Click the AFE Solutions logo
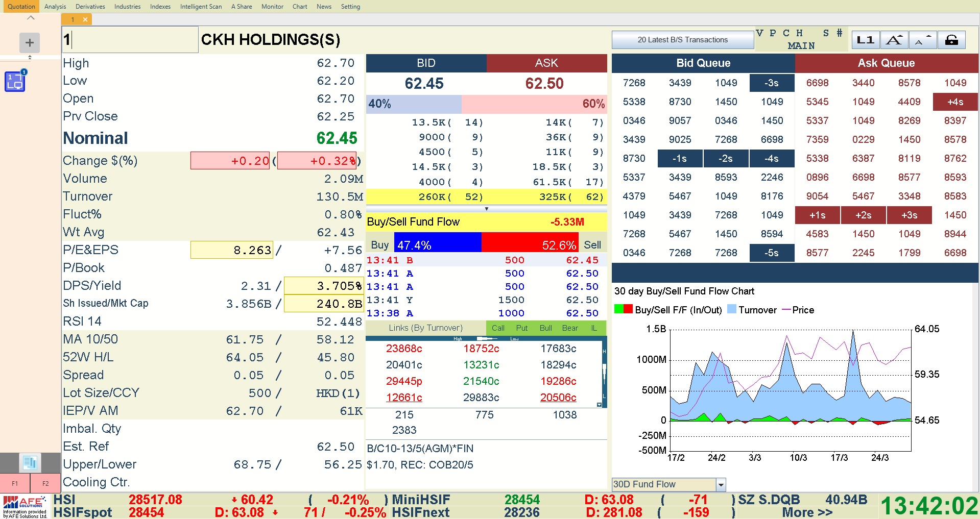The image size is (980, 519). coord(25,506)
